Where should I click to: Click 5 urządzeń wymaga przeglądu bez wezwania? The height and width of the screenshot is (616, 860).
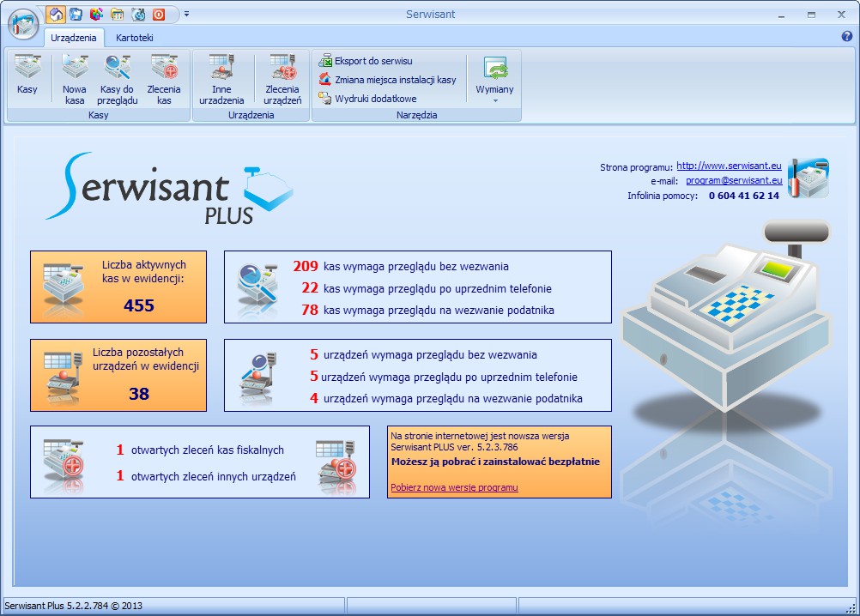[x=423, y=354]
